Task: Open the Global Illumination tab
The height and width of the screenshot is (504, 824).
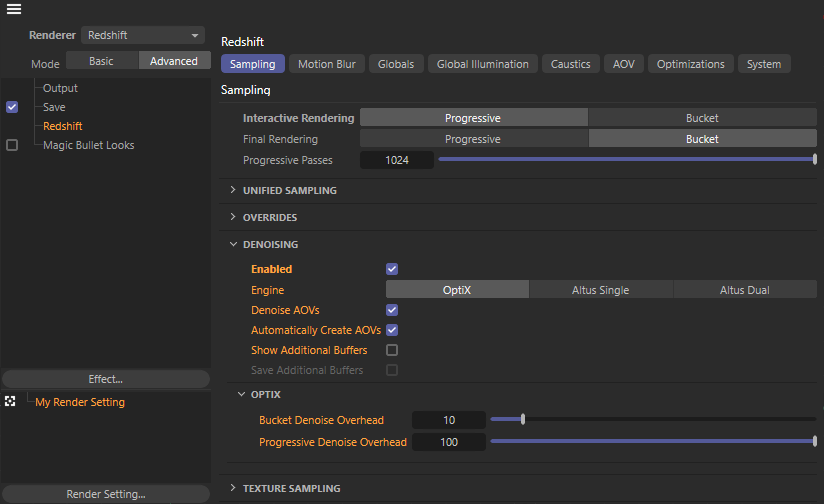Action: (483, 64)
